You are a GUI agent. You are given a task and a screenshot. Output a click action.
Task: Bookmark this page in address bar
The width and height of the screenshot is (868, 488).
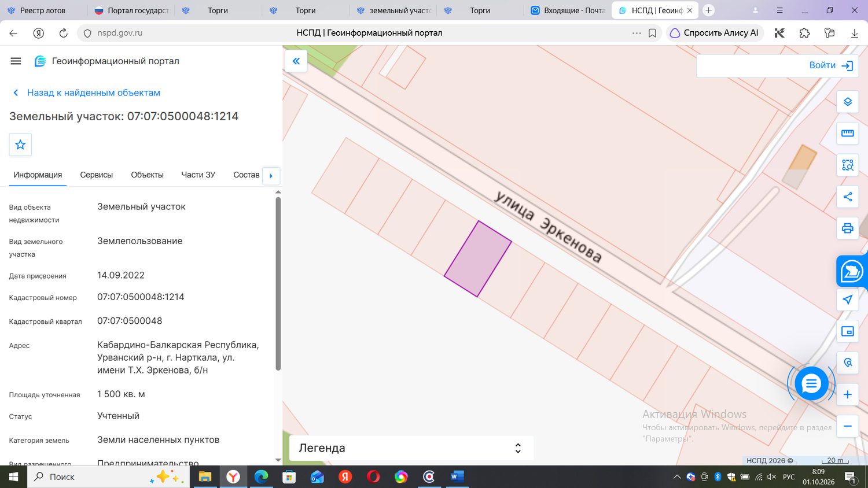click(x=652, y=33)
